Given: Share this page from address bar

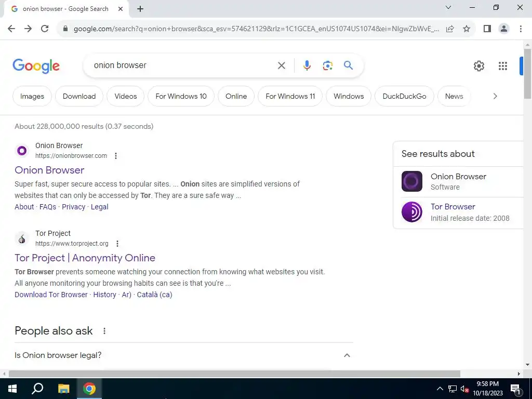Looking at the screenshot, I should coord(450,29).
